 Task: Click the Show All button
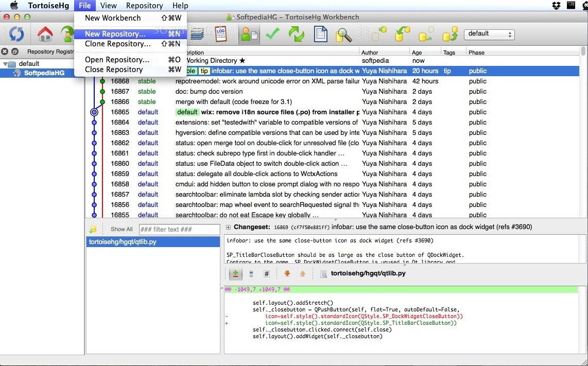pyautogui.click(x=122, y=229)
